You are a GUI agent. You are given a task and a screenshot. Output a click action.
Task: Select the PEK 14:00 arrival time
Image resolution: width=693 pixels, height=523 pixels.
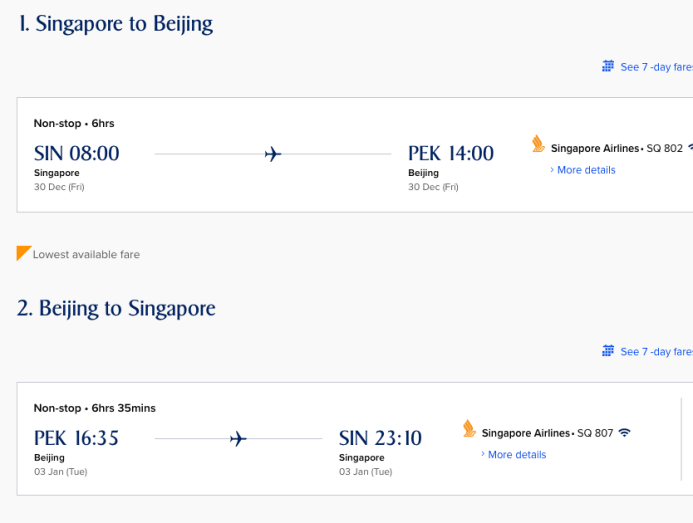[x=451, y=154]
